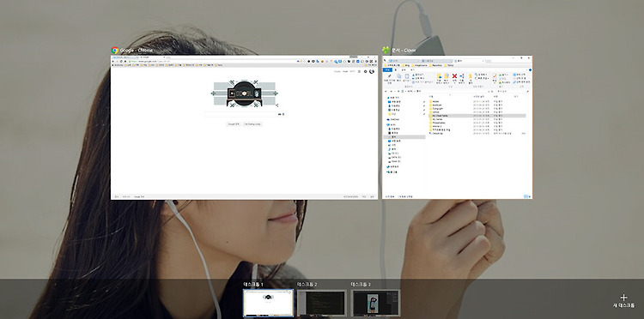Click the Clover clover-leaf icon above the preview
This screenshot has width=644, height=319.
[x=386, y=50]
